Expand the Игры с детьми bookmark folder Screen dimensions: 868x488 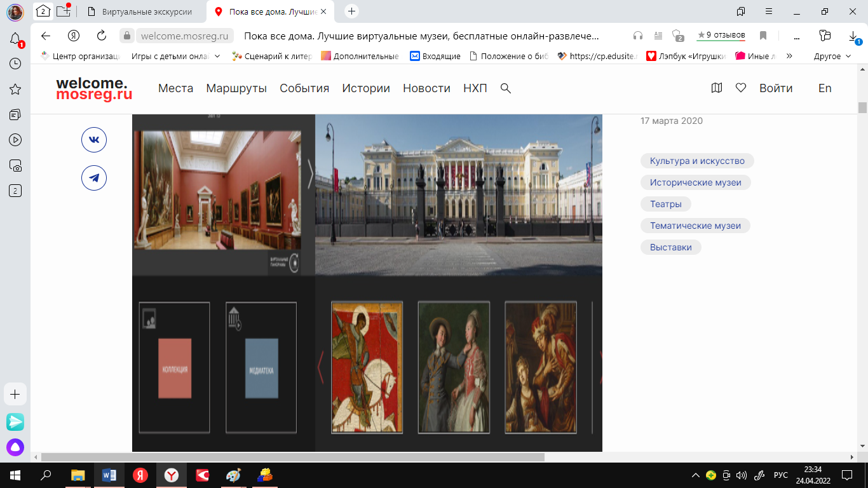click(x=175, y=56)
